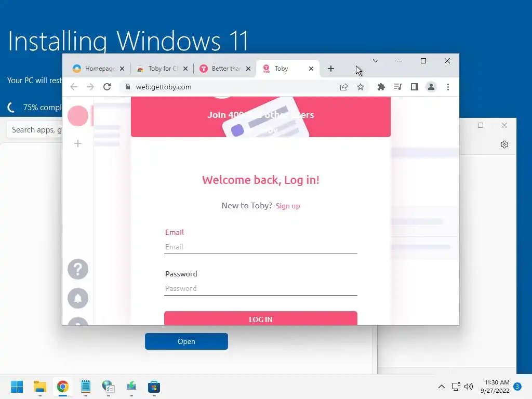Image resolution: width=532 pixels, height=399 pixels.
Task: Focus the Email input field
Action: 261,247
